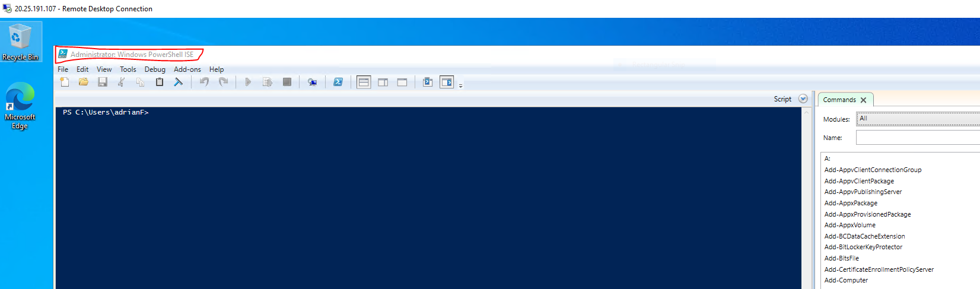Select Add-BitsFile in the commands list
980x289 pixels.
click(x=841, y=258)
